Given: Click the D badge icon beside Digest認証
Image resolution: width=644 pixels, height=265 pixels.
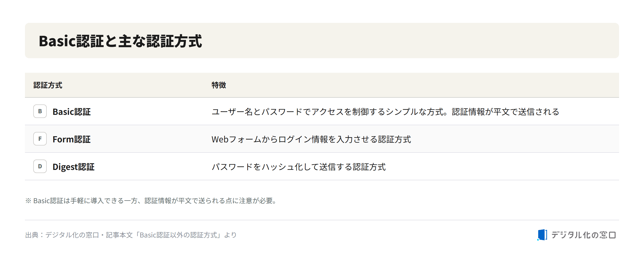Looking at the screenshot, I should pos(40,166).
